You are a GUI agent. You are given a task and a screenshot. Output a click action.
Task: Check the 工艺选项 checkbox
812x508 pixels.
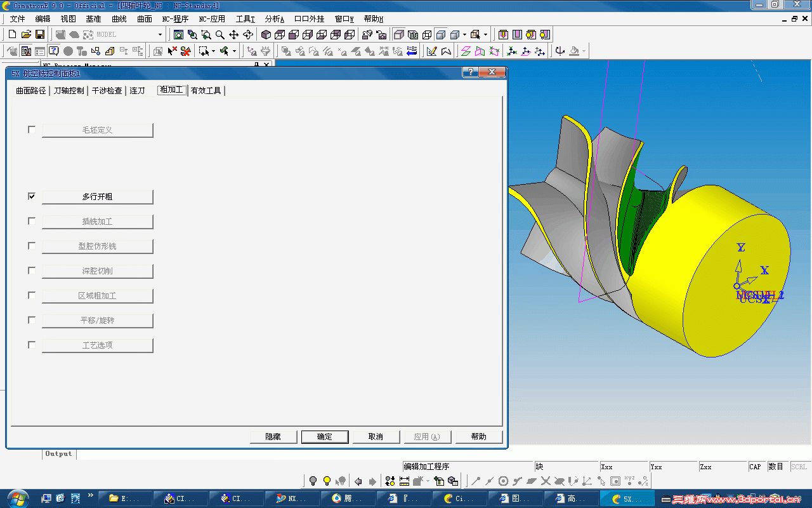point(32,345)
